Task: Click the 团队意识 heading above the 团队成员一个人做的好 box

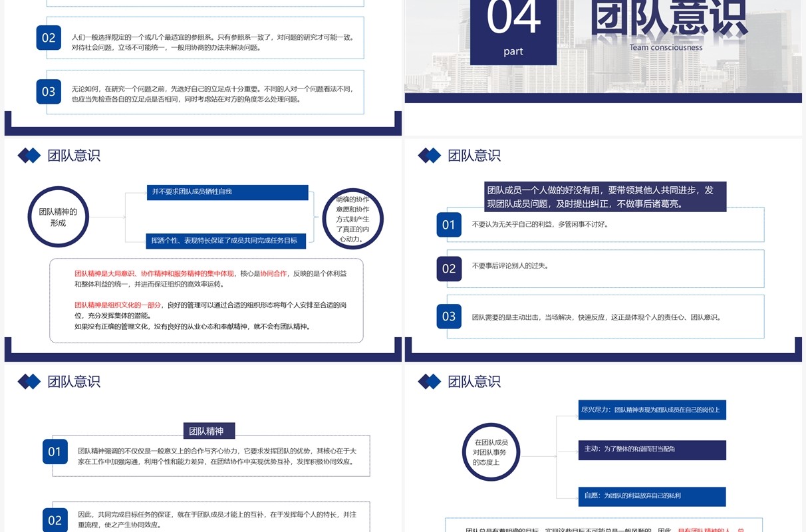Action: pyautogui.click(x=474, y=156)
